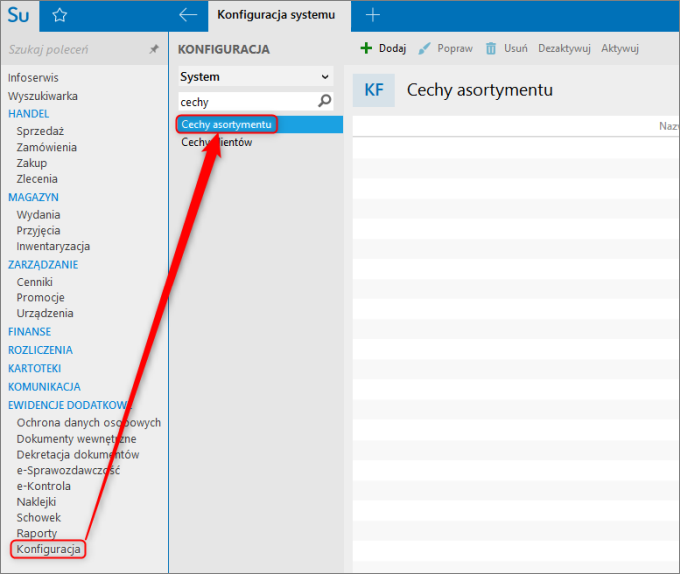The image size is (680, 574).
Task: Open Promocje module
Action: [40, 298]
